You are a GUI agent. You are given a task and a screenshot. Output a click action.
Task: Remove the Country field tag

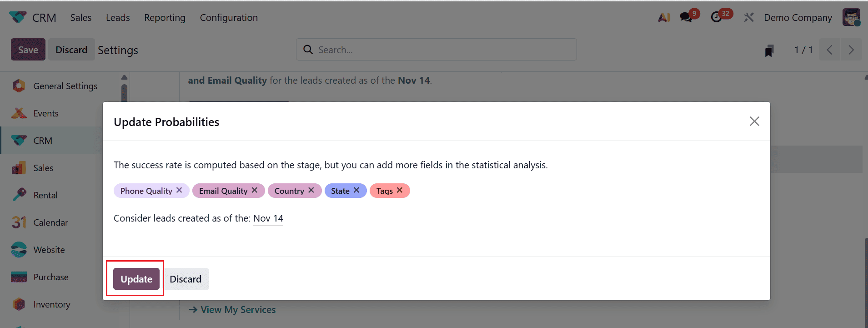[311, 190]
